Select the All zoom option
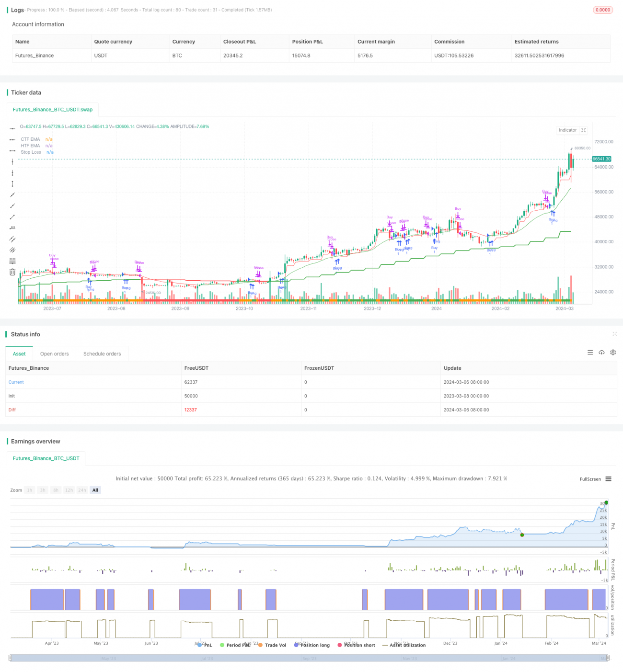Viewport: 623px width, 672px height. (x=95, y=490)
